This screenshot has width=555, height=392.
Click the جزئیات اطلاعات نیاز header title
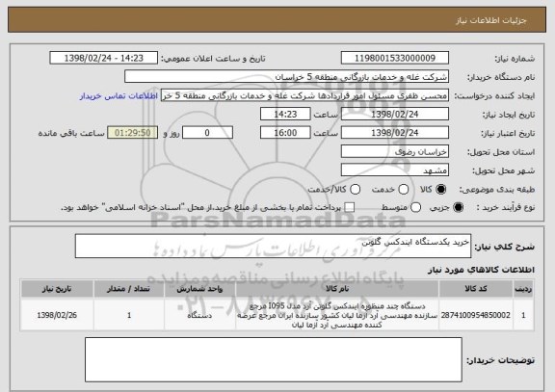[491, 20]
